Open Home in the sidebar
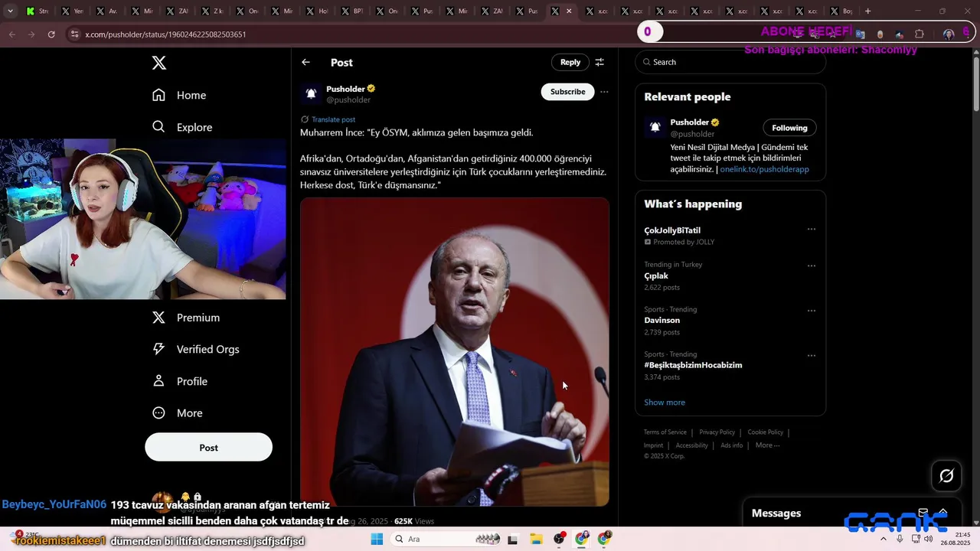Screen dimensions: 980x551 pos(179,95)
